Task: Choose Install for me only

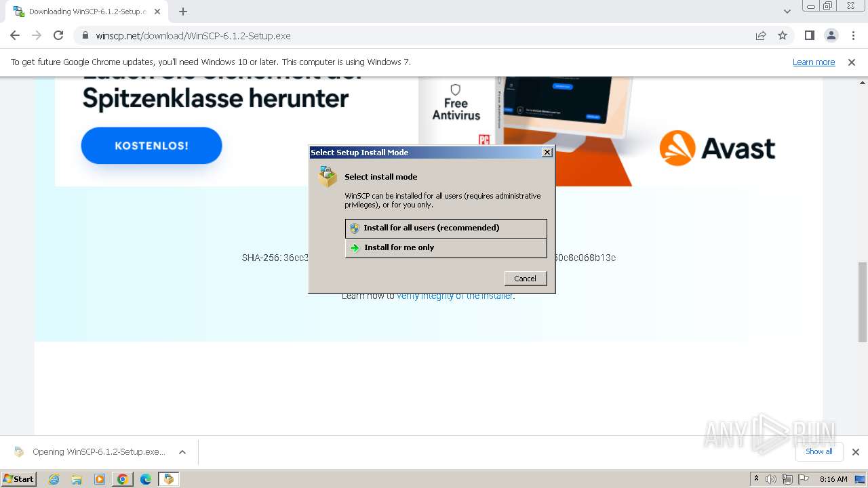Action: coord(446,248)
